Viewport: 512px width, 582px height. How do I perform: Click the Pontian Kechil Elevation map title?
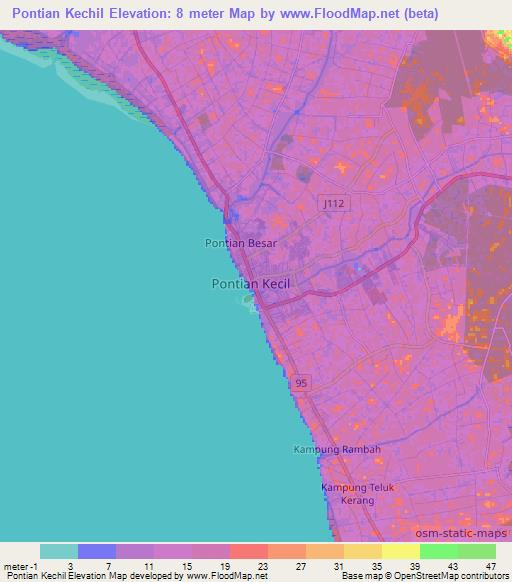click(225, 13)
